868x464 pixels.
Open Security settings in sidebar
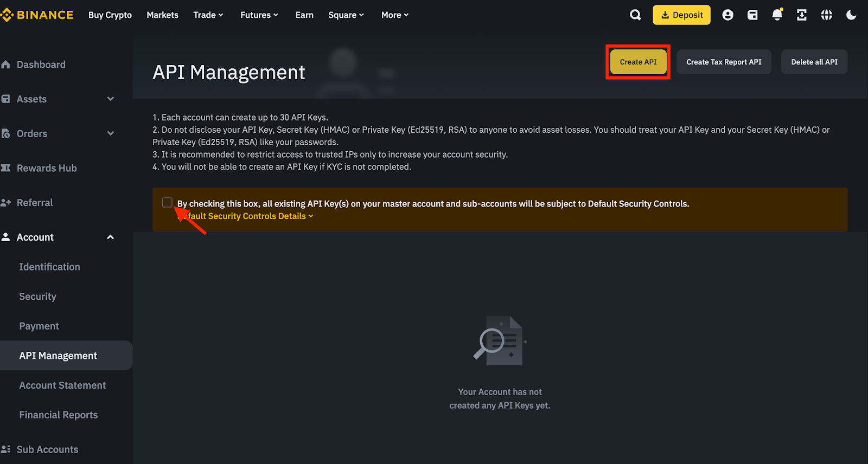click(37, 297)
